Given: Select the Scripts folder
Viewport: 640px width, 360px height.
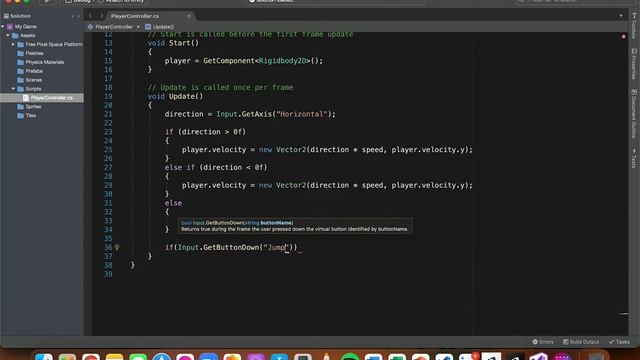Looking at the screenshot, I should (33, 89).
